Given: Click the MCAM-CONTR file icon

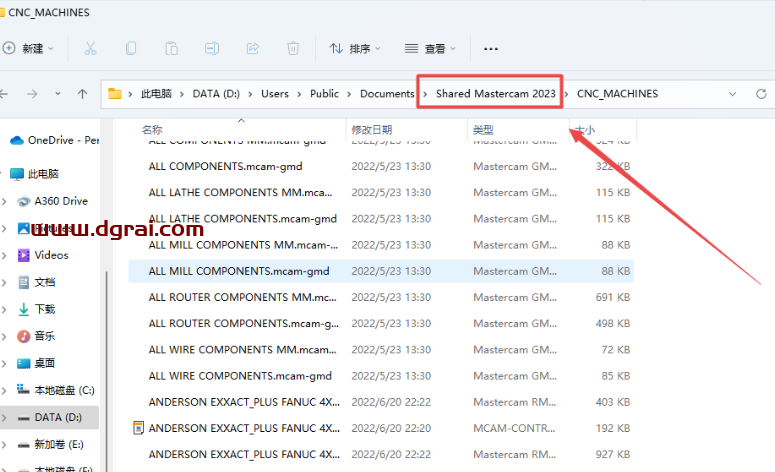Looking at the screenshot, I should tap(139, 428).
